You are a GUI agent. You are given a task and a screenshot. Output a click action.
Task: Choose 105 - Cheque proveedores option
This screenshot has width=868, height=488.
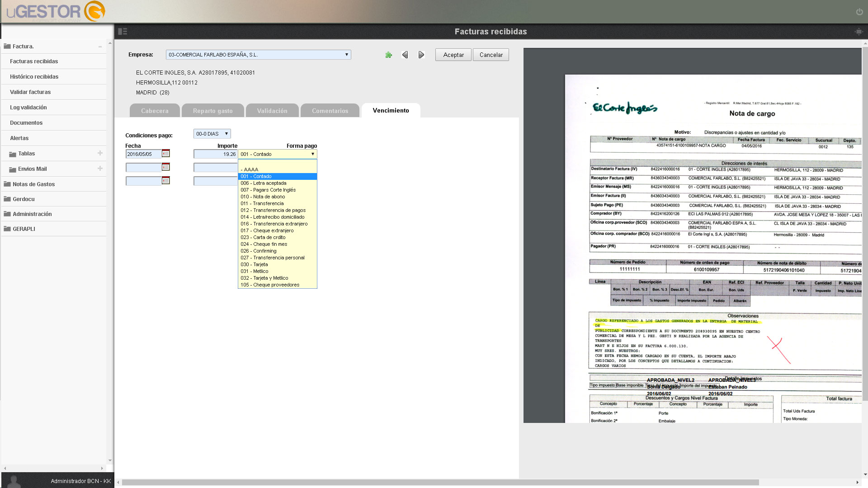point(277,285)
